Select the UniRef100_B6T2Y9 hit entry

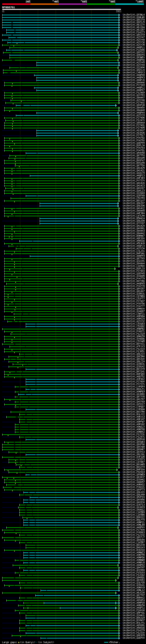point(133,369)
